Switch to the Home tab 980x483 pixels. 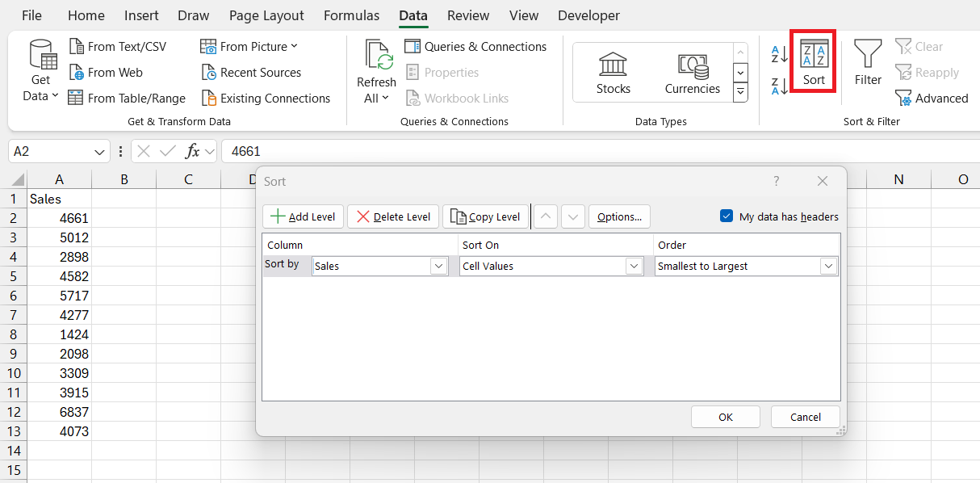tap(86, 15)
